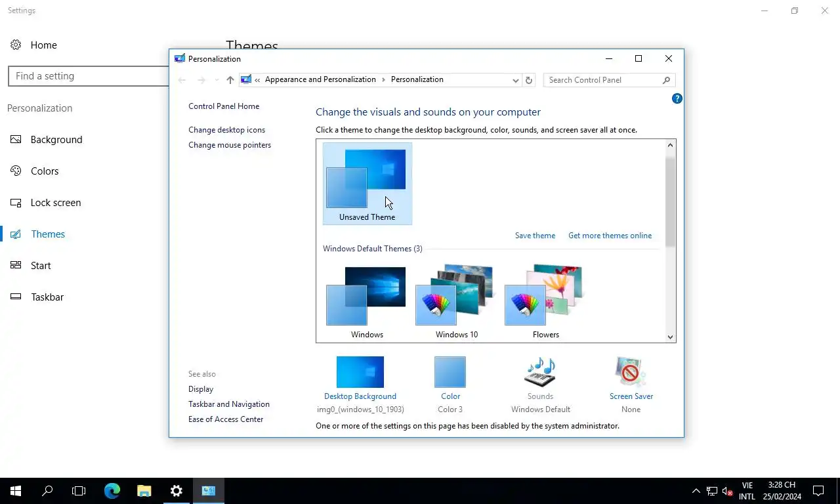Image resolution: width=840 pixels, height=504 pixels.
Task: Click the theme list scroll up arrow
Action: tap(670, 145)
